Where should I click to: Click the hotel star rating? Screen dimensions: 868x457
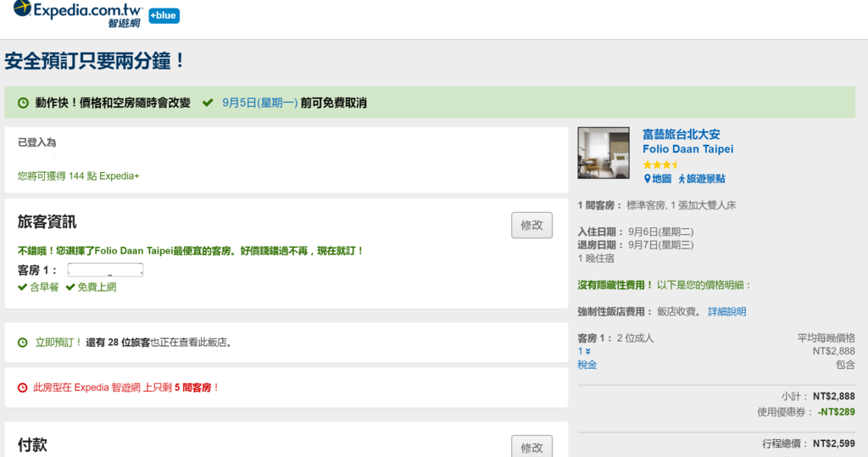(x=659, y=164)
